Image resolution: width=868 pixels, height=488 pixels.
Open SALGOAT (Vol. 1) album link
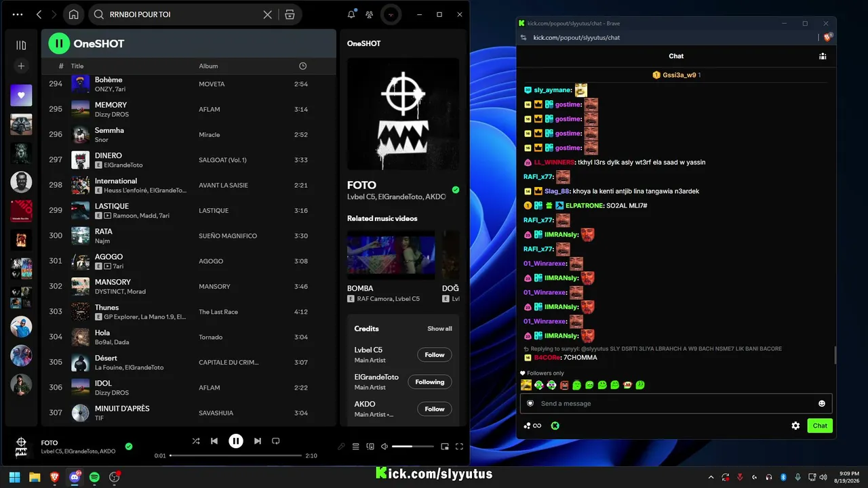222,160
